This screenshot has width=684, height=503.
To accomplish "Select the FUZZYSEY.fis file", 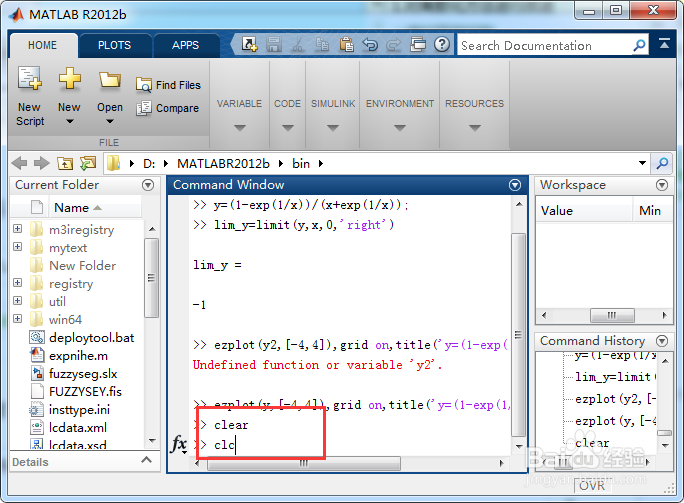I will click(85, 391).
